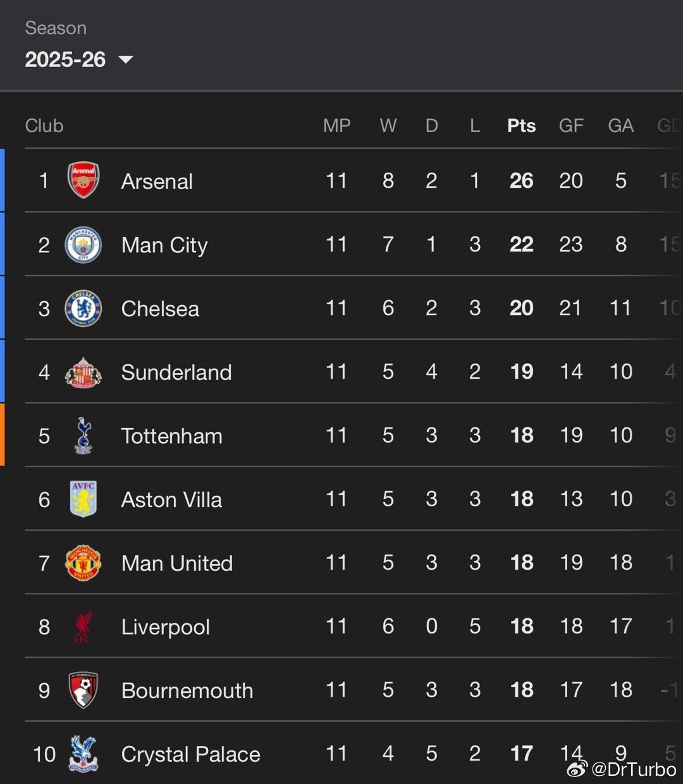Tap the Tottenham cockerel logo
This screenshot has height=784, width=683.
click(83, 436)
